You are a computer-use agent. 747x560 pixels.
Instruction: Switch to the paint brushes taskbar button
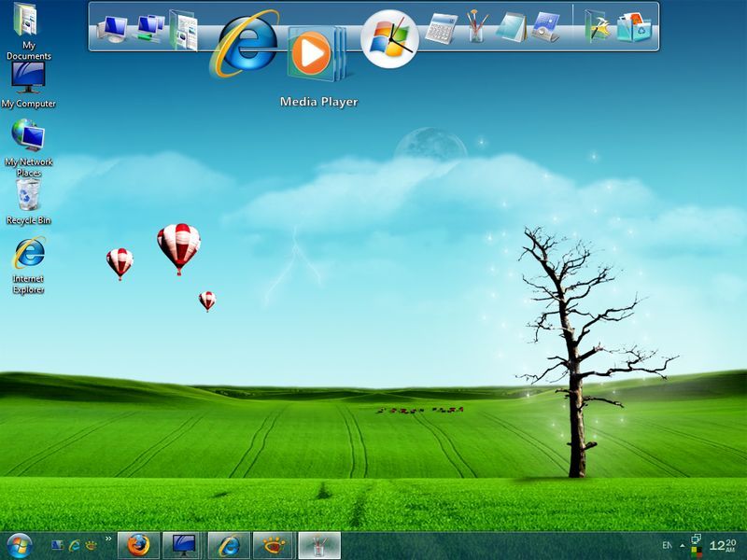coord(318,546)
